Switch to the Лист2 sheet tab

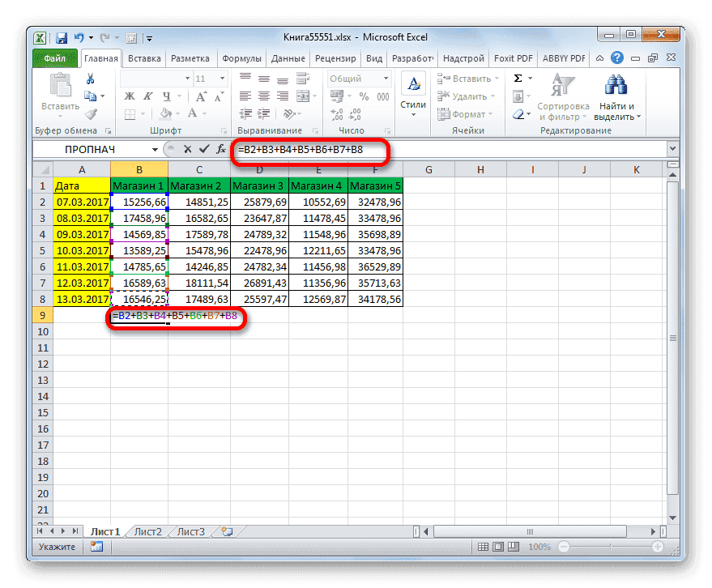point(147,531)
